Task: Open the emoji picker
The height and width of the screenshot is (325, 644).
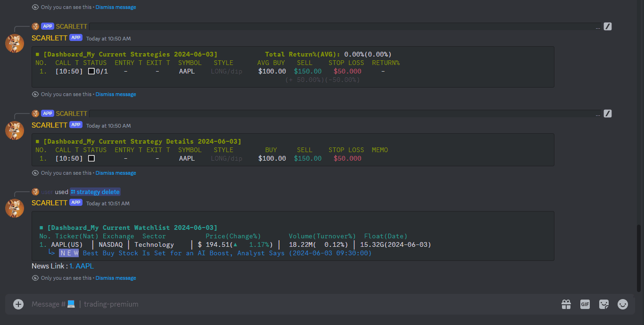Action: (x=623, y=304)
